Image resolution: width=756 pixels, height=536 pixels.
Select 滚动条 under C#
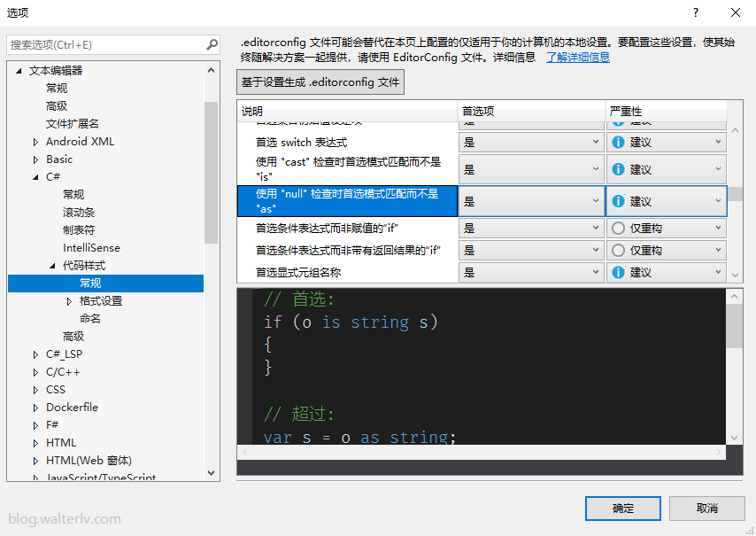click(x=79, y=213)
